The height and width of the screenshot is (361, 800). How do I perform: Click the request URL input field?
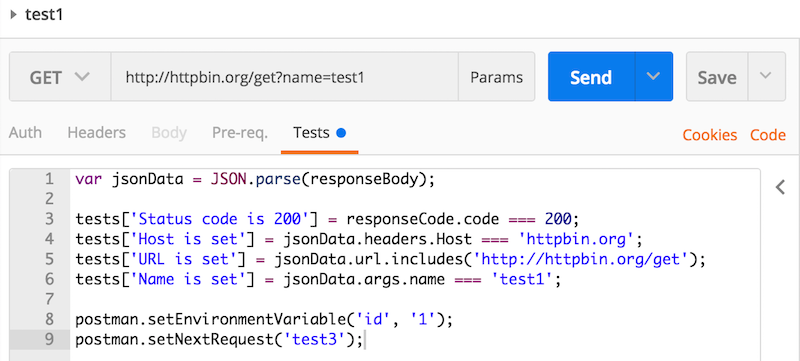pyautogui.click(x=285, y=77)
